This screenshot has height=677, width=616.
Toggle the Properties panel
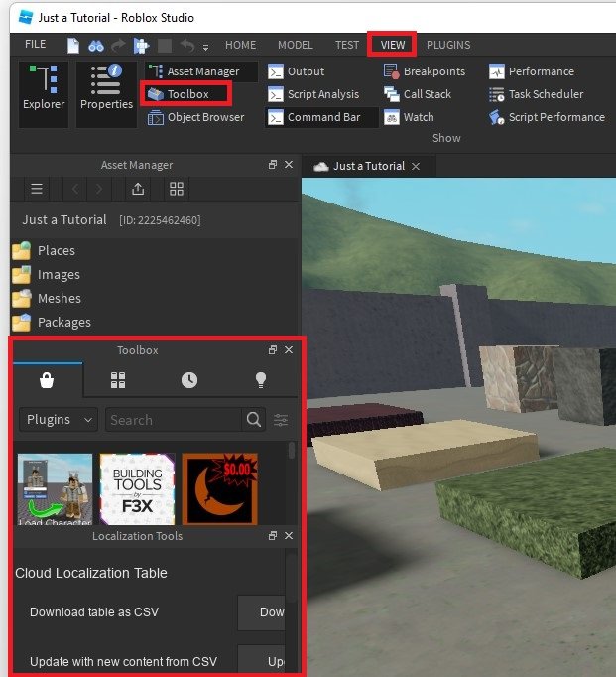106,94
